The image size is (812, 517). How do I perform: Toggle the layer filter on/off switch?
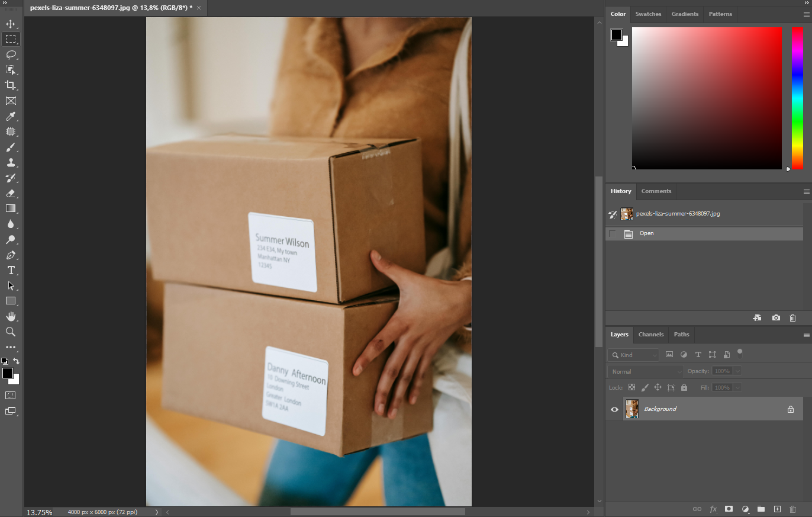[740, 353]
